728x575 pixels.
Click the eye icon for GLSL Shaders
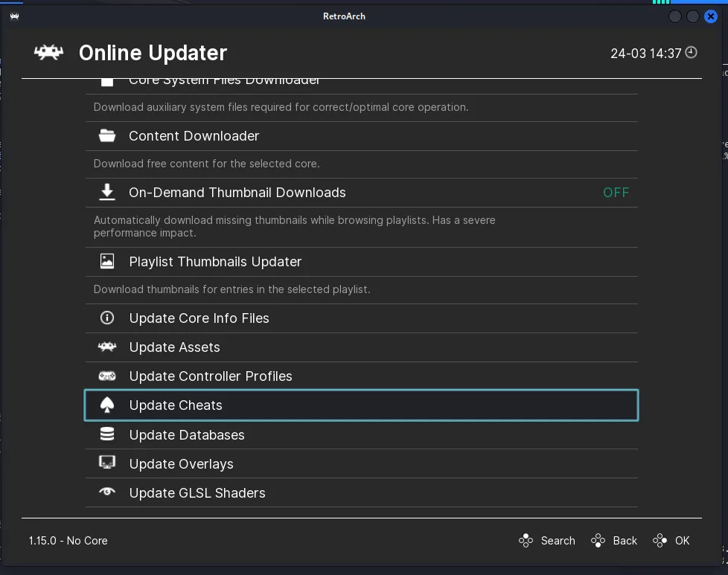[107, 492]
